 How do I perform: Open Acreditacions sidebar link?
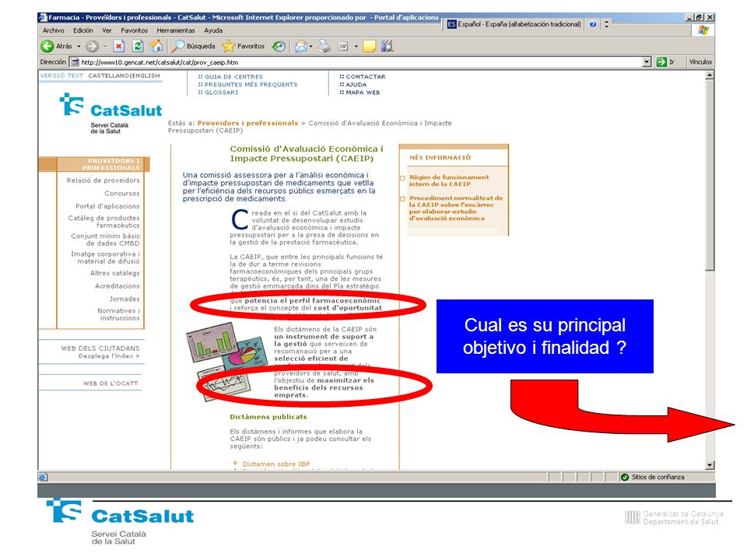point(117,286)
